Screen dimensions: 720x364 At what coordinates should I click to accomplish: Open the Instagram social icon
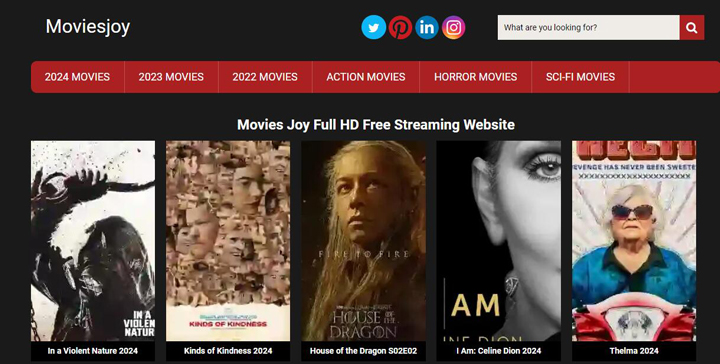454,28
